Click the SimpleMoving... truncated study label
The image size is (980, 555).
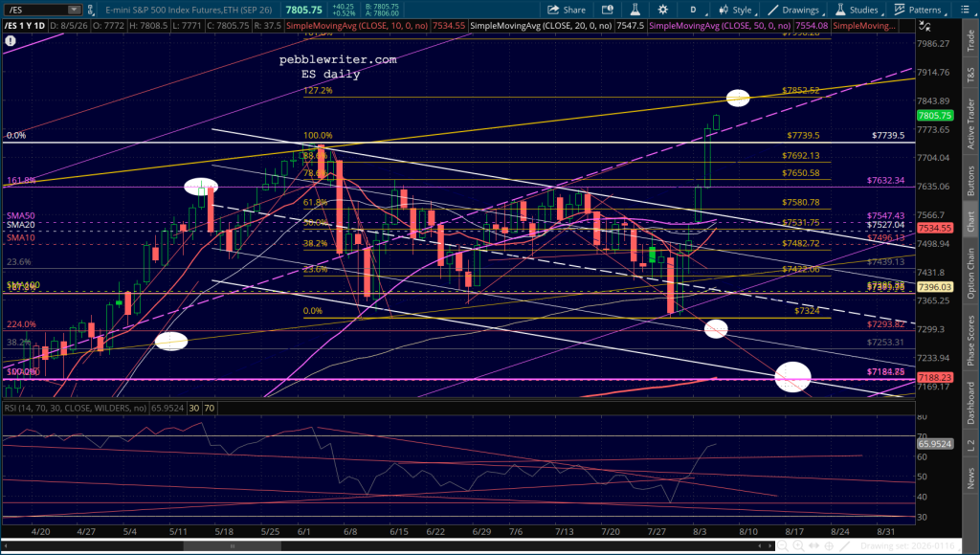864,26
